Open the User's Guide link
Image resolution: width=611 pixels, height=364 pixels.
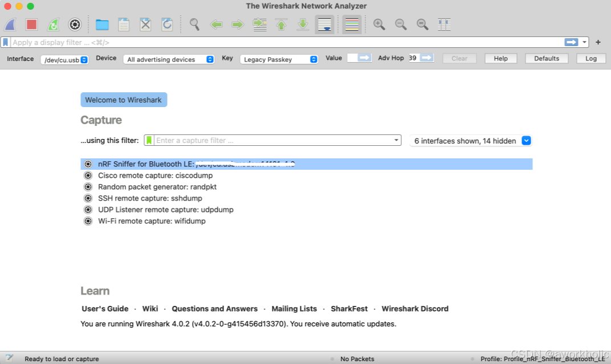point(105,309)
